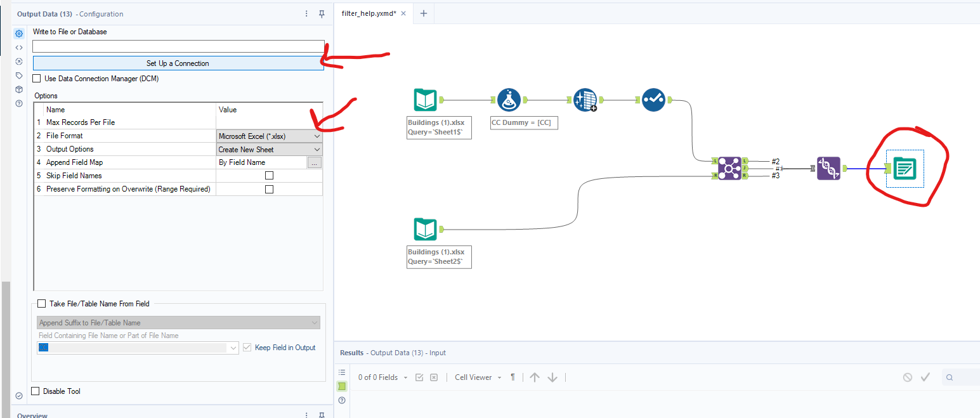Image resolution: width=980 pixels, height=418 pixels.
Task: Open the Cell Viewer dropdown in Results
Action: coord(477,377)
